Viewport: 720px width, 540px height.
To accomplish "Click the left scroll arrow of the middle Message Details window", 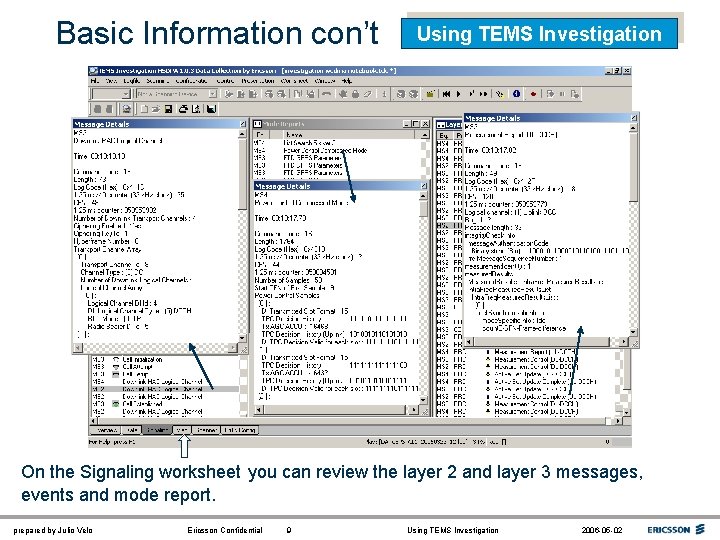I will point(259,409).
